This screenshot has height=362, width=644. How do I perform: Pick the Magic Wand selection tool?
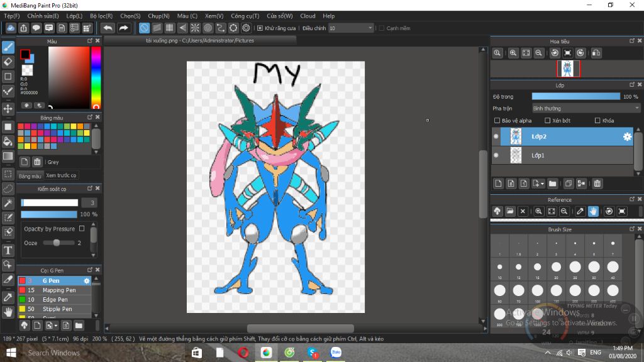click(x=8, y=203)
